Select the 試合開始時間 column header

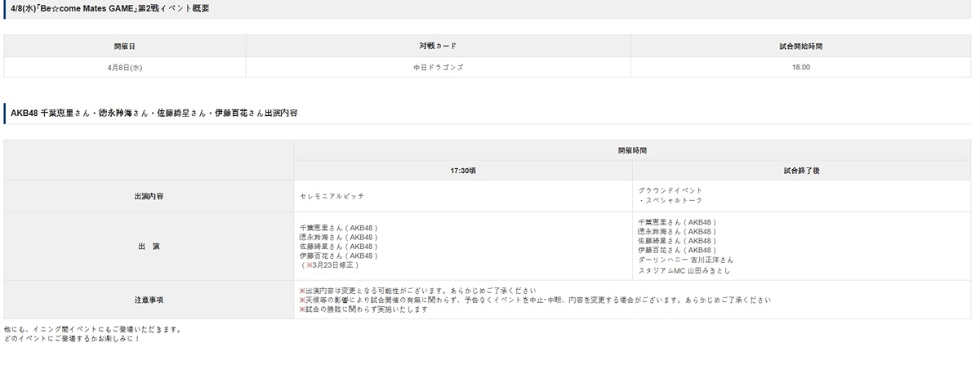point(800,46)
